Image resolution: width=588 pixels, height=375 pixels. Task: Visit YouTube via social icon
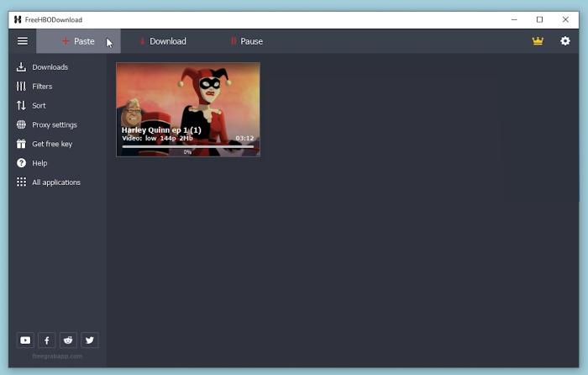[25, 340]
